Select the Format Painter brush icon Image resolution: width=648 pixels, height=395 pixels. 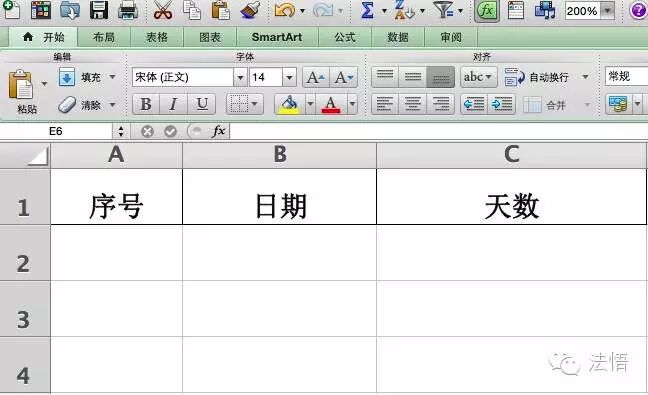click(250, 10)
